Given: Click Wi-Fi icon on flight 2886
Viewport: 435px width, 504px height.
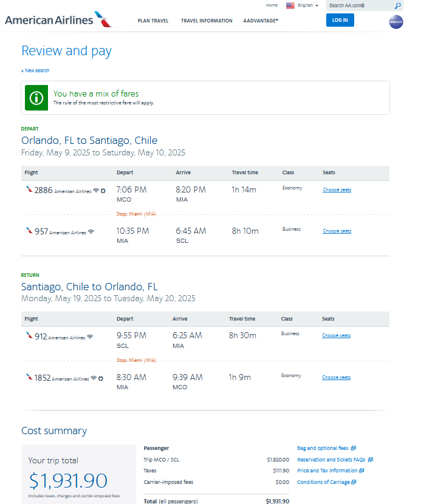Looking at the screenshot, I should pos(96,191).
